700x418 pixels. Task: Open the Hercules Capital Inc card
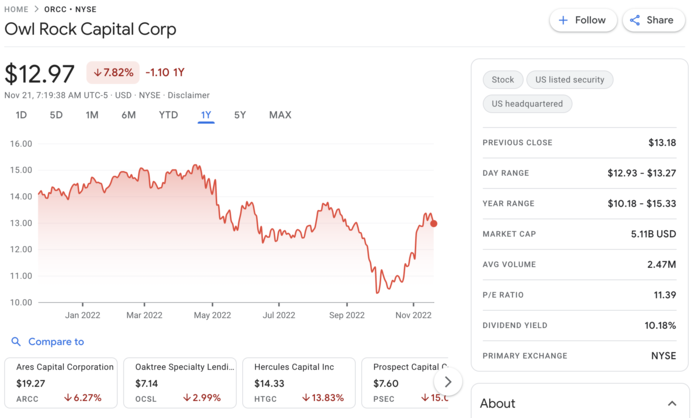[299, 383]
